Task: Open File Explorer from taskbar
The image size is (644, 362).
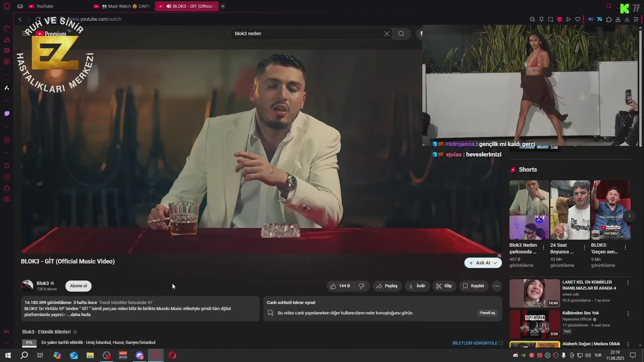Action: (90, 355)
